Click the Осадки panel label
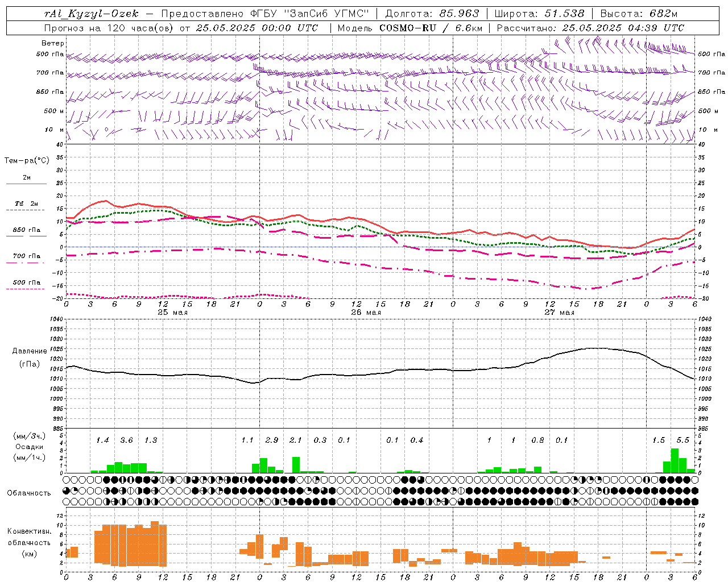This screenshot has width=728, height=582. [x=29, y=447]
